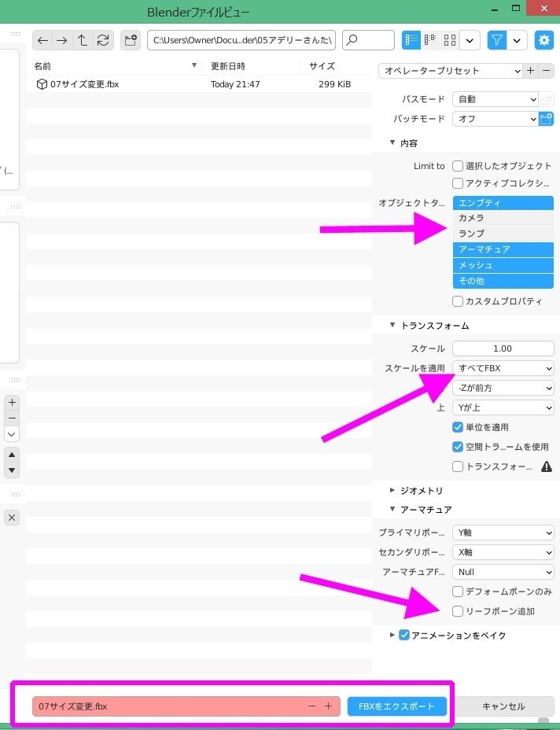Enable the 選択したオブジェクト checkbox
Image resolution: width=560 pixels, height=730 pixels.
(458, 166)
